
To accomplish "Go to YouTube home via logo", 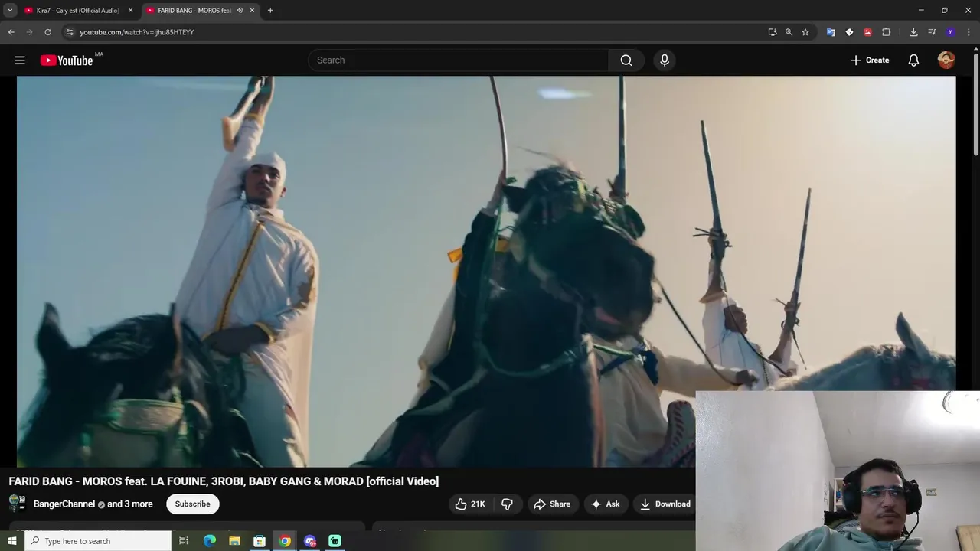I will coord(67,60).
